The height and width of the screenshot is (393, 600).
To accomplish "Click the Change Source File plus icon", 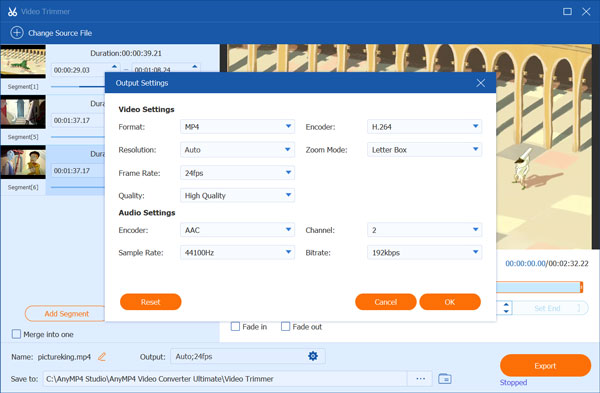I will pyautogui.click(x=16, y=33).
